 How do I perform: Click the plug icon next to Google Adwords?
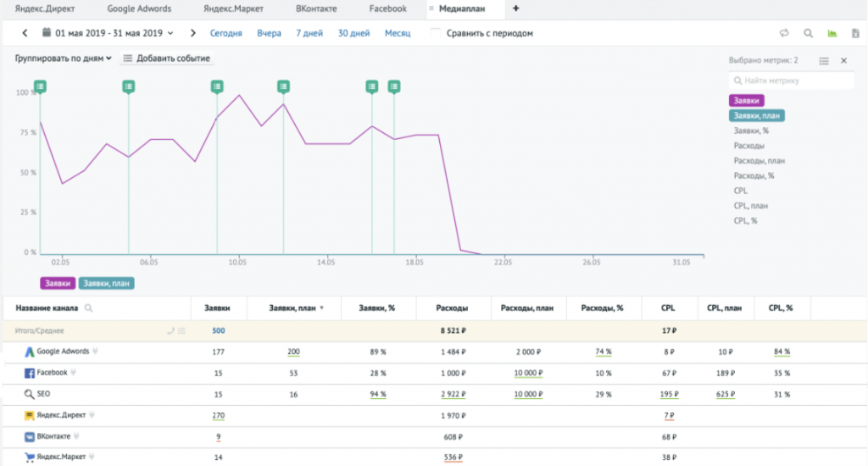click(x=95, y=352)
